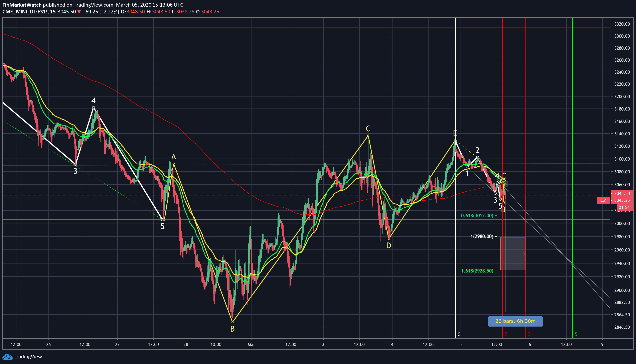
Task: Select the 26 bars, 6h 30m measurement label
Action: [x=515, y=321]
